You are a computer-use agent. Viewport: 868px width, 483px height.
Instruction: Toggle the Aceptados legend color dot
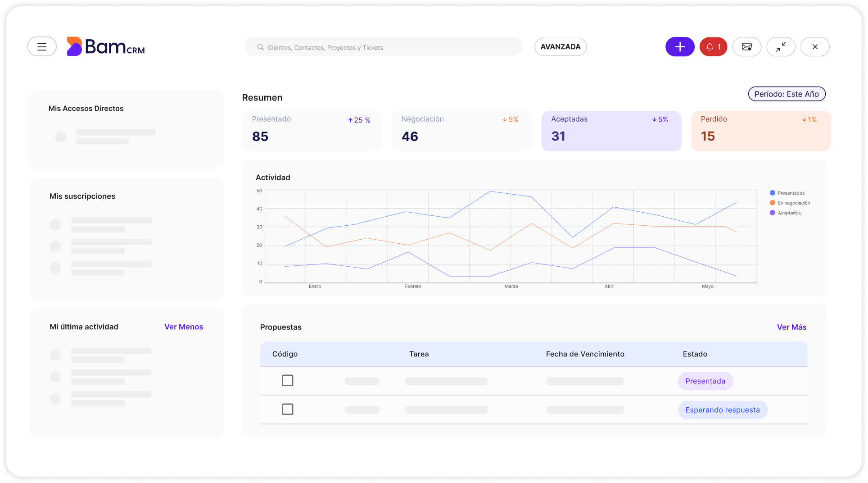click(x=773, y=213)
